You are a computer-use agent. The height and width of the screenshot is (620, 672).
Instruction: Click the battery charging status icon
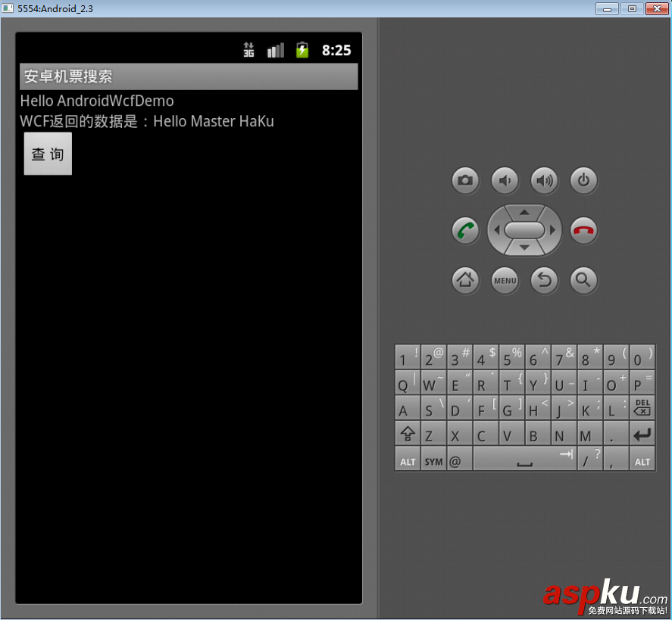[302, 50]
